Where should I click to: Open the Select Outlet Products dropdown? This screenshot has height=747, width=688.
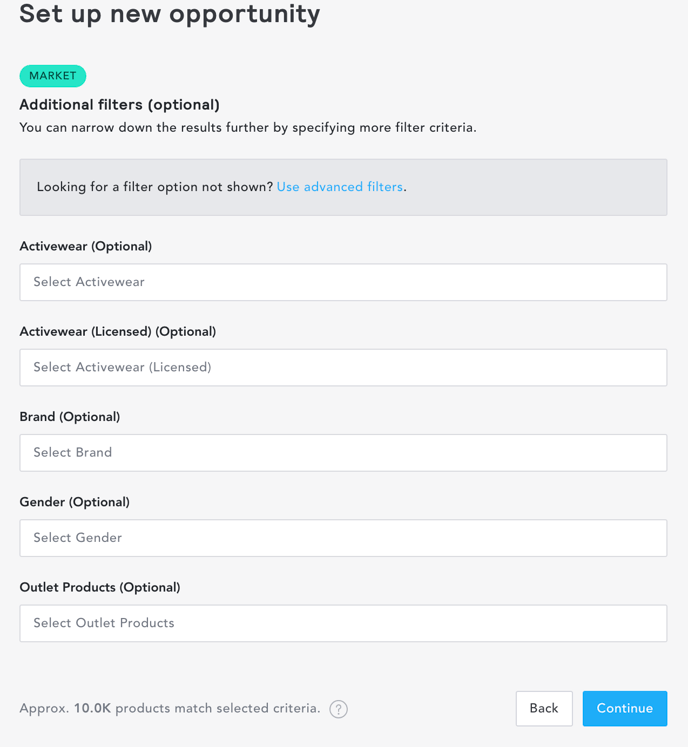343,623
